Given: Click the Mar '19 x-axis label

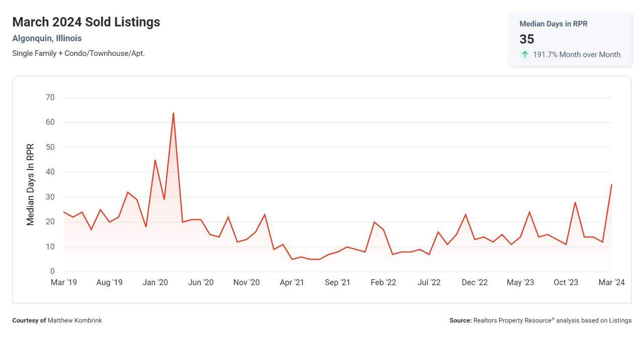Looking at the screenshot, I should [x=64, y=283].
